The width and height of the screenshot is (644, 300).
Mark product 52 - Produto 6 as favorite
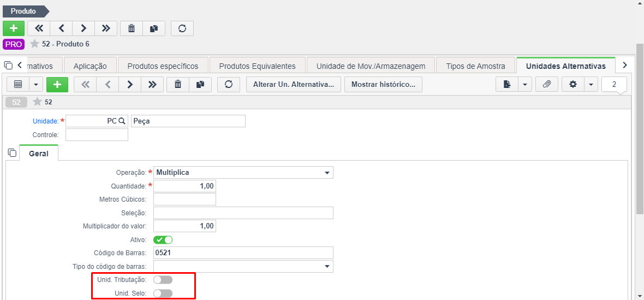click(34, 44)
